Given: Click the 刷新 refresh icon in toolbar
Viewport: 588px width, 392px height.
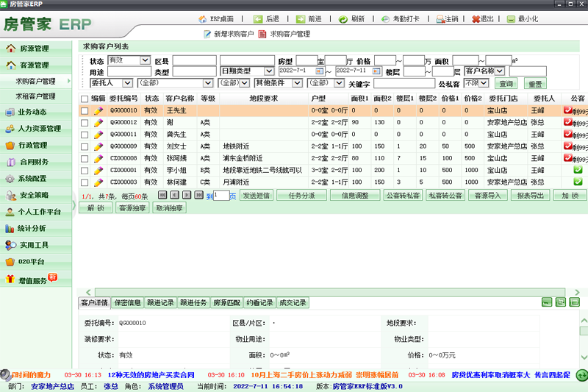Looking at the screenshot, I should point(343,19).
